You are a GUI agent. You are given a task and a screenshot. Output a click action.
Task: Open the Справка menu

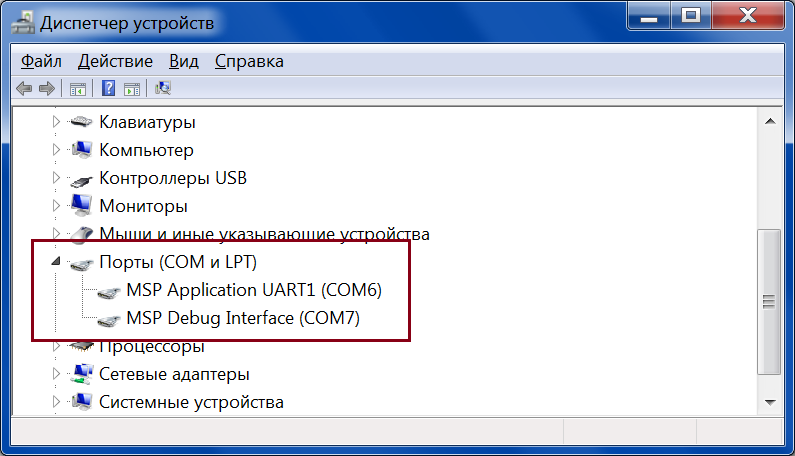[249, 61]
